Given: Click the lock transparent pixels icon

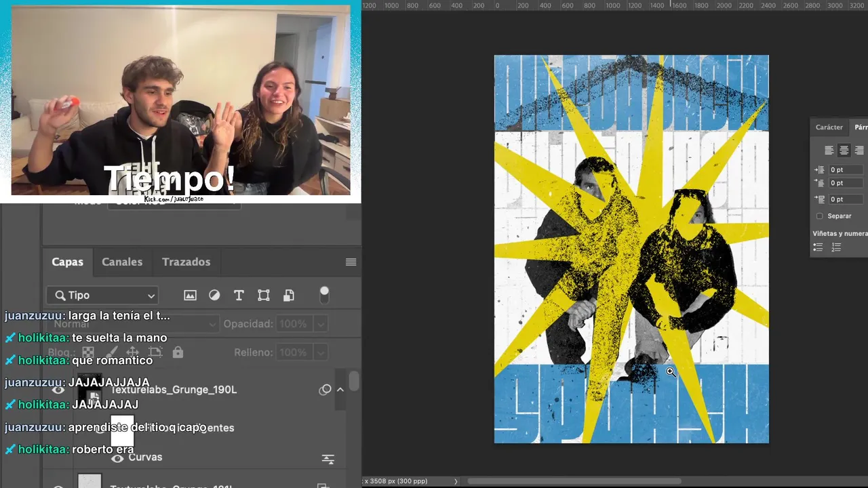Looking at the screenshot, I should click(x=88, y=352).
